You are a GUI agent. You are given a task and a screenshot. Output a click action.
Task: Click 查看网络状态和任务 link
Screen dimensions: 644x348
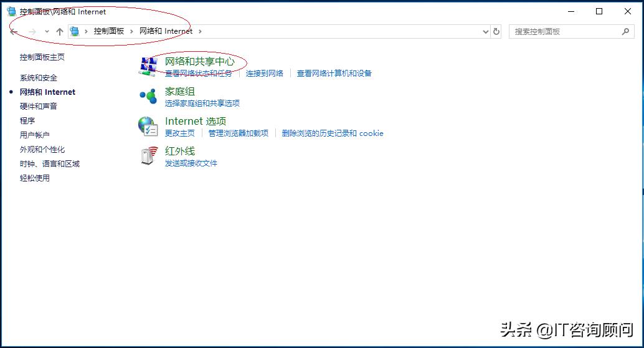pyautogui.click(x=199, y=73)
